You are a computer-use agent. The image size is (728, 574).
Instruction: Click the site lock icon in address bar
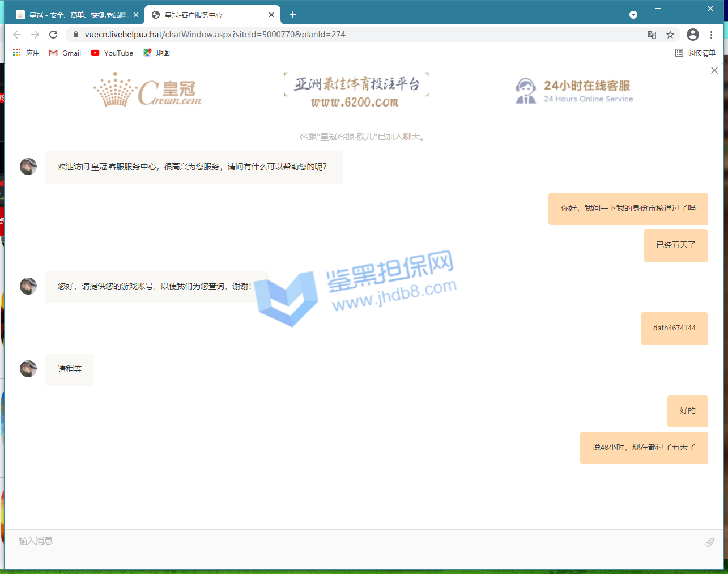(x=76, y=35)
